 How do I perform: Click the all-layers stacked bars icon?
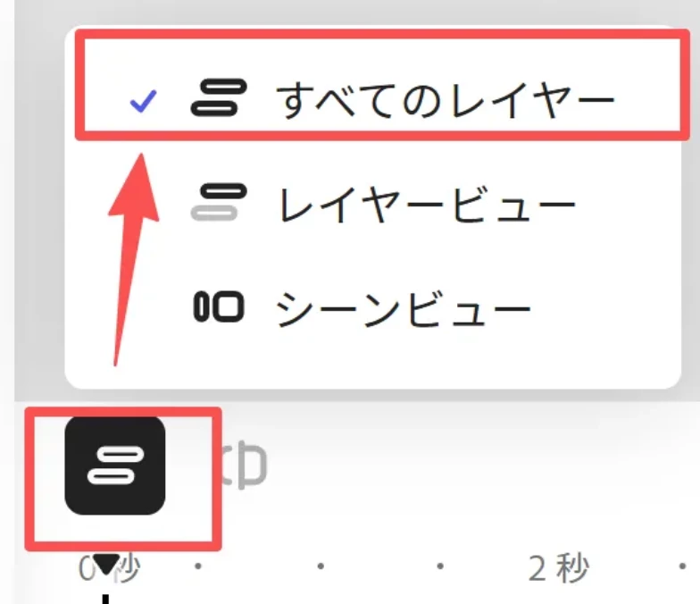(x=219, y=97)
